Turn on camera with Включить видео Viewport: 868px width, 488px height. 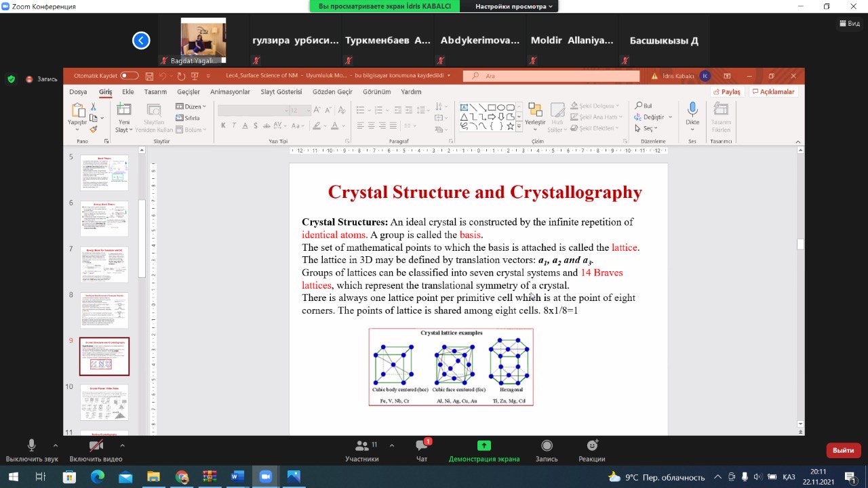click(96, 445)
